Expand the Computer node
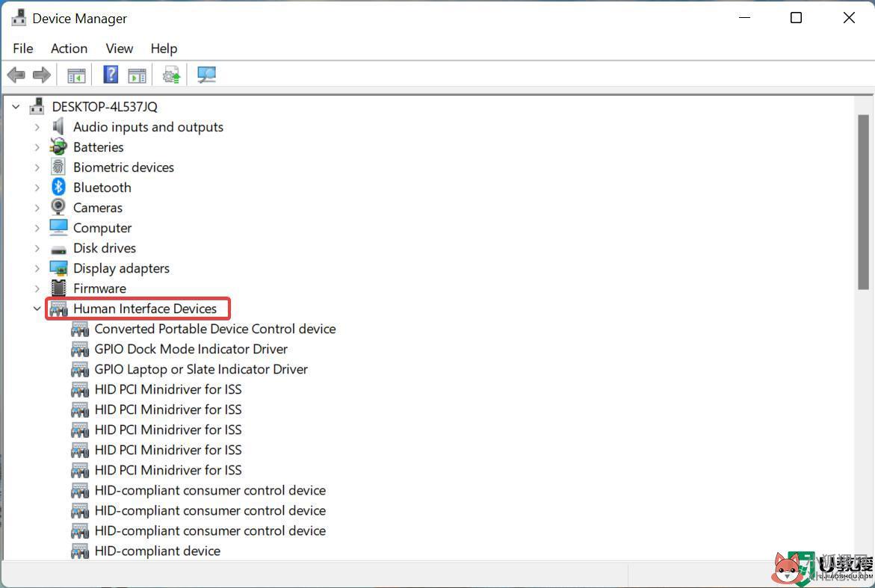The width and height of the screenshot is (875, 588). pyautogui.click(x=37, y=228)
